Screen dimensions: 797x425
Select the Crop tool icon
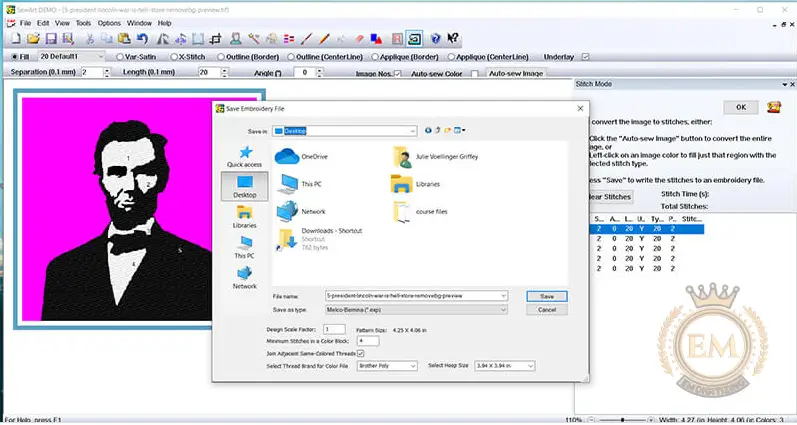pyautogui.click(x=216, y=39)
